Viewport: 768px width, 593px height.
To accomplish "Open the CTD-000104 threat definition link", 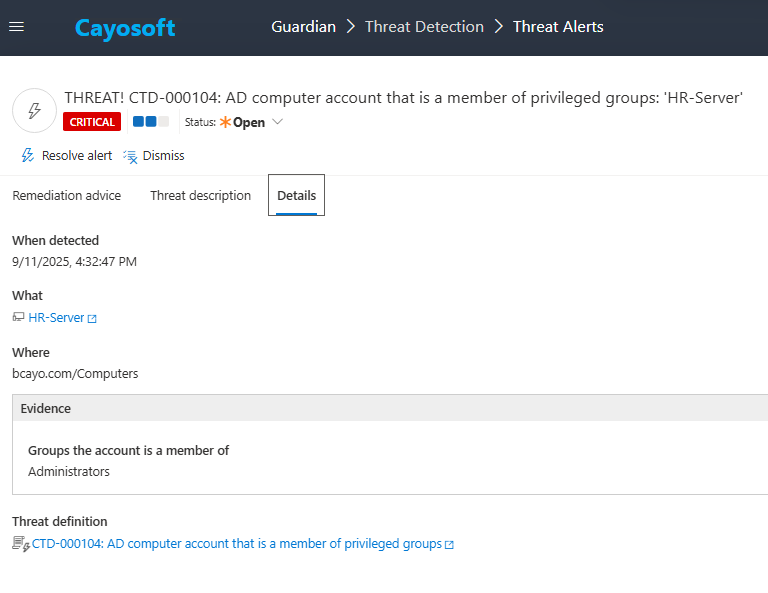I will tap(237, 544).
